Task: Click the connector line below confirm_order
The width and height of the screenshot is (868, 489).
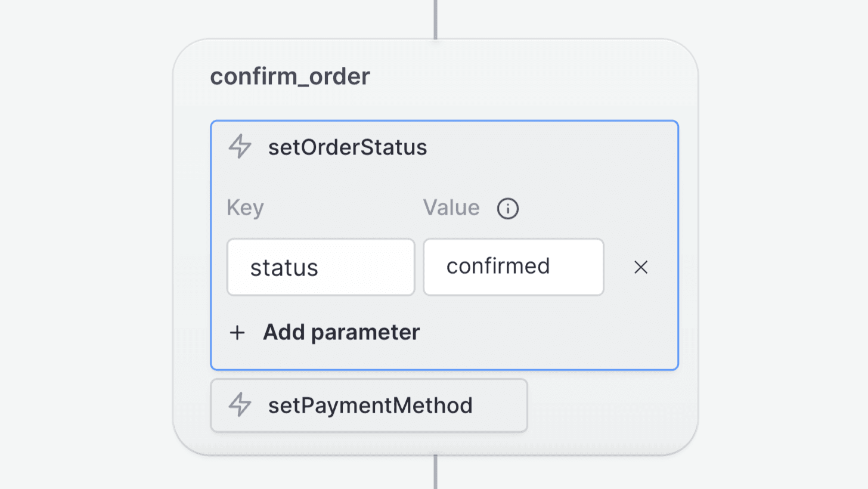Action: [435, 474]
